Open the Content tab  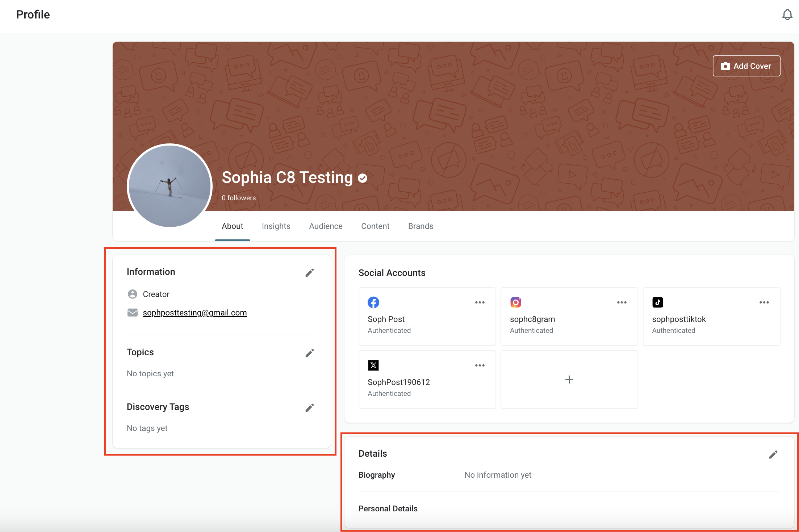coord(375,226)
